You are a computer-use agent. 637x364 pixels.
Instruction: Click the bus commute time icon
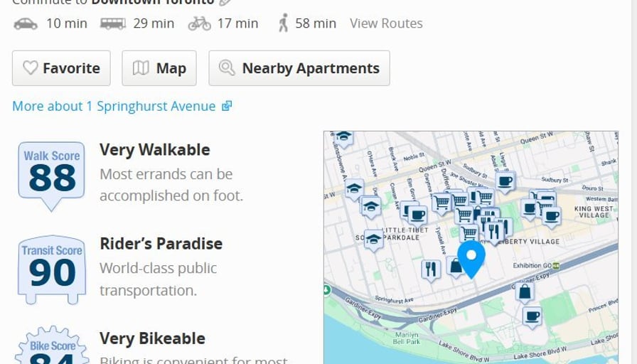tap(112, 23)
